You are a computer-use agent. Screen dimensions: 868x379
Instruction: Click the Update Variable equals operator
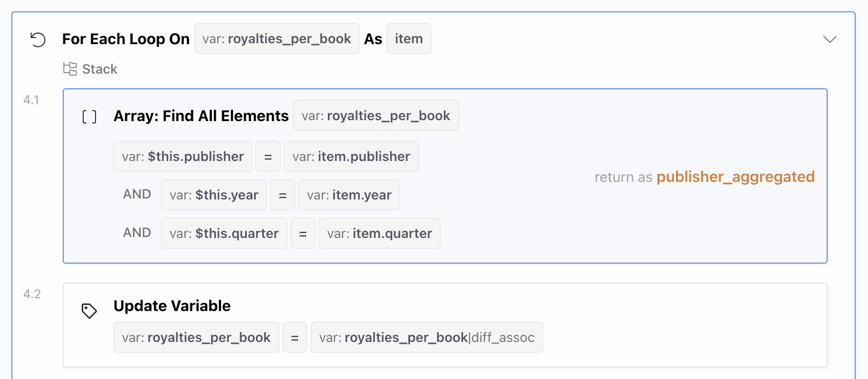click(x=295, y=338)
